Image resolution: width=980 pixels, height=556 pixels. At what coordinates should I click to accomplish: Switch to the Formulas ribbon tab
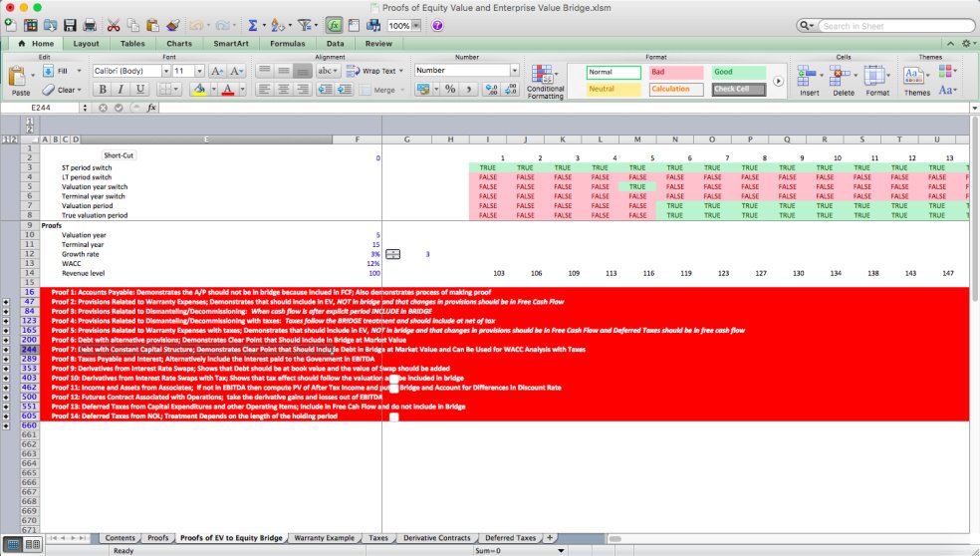pyautogui.click(x=287, y=44)
